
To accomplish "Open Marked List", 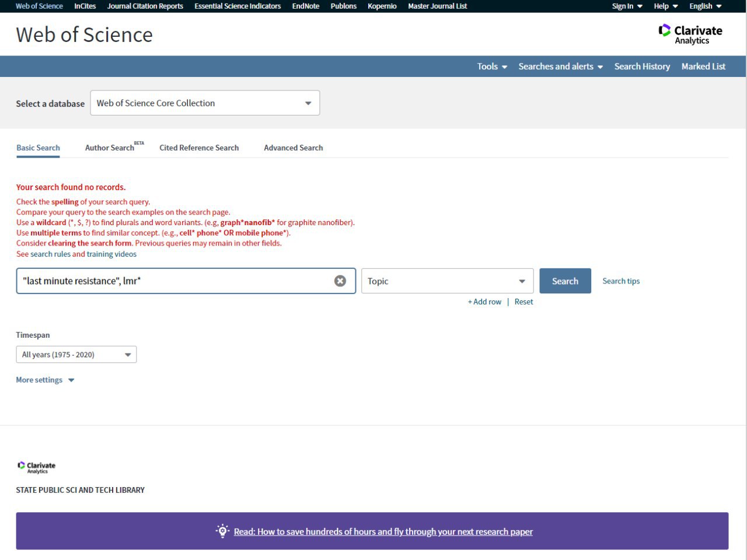I will (703, 66).
